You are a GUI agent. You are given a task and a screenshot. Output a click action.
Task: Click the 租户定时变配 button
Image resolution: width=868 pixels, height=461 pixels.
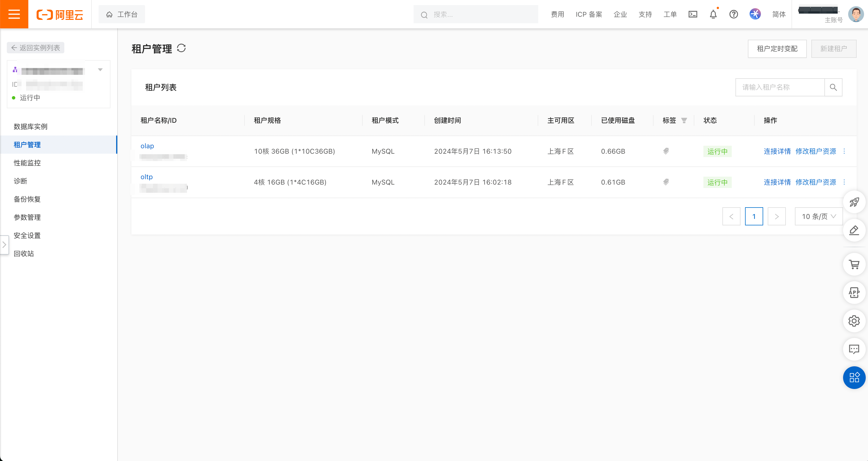pyautogui.click(x=777, y=48)
